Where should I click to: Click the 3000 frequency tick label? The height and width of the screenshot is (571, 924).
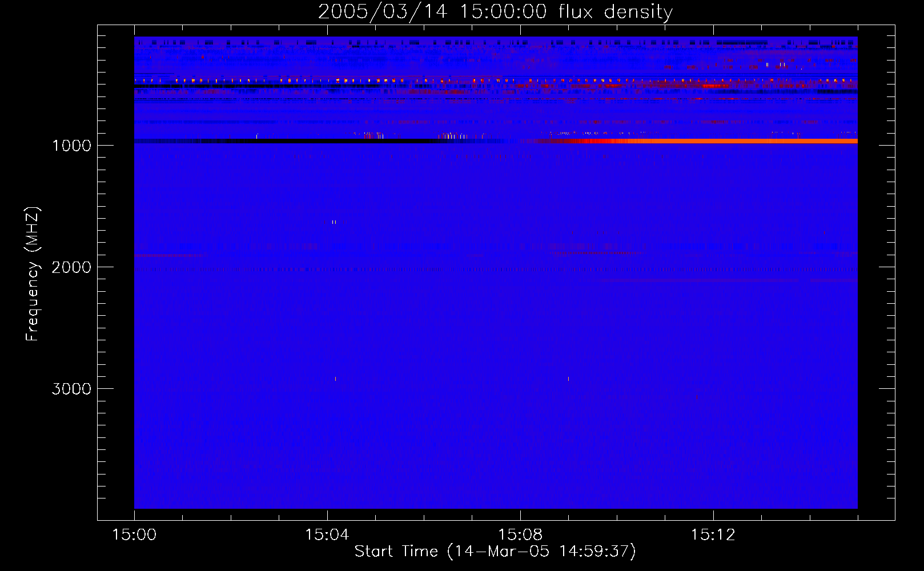(x=71, y=389)
